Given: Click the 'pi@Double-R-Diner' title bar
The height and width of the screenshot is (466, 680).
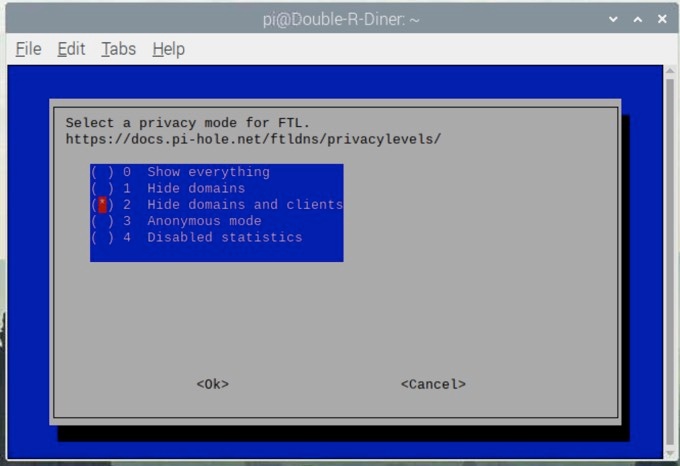Looking at the screenshot, I should click(x=340, y=19).
